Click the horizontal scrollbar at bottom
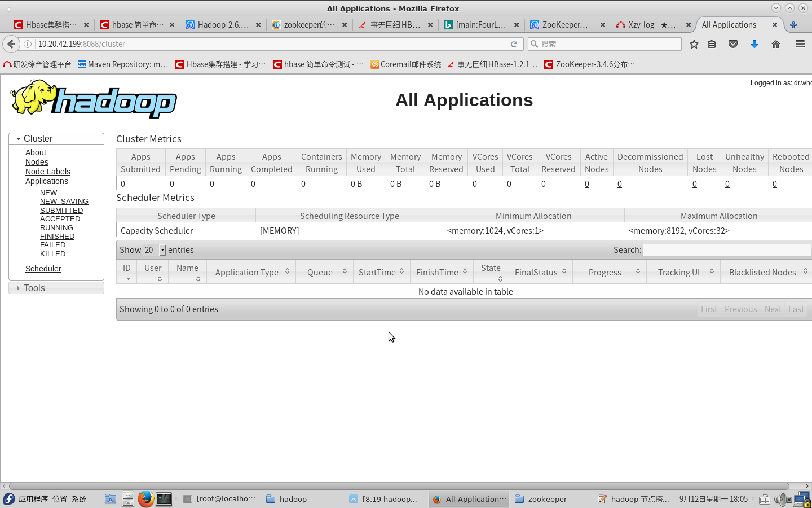The height and width of the screenshot is (508, 812). 399,486
